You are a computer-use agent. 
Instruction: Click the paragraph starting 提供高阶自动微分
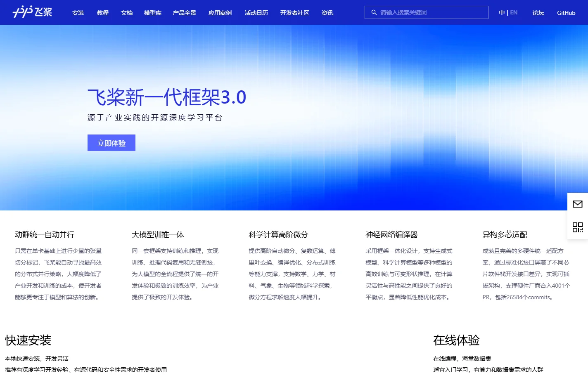coord(292,274)
